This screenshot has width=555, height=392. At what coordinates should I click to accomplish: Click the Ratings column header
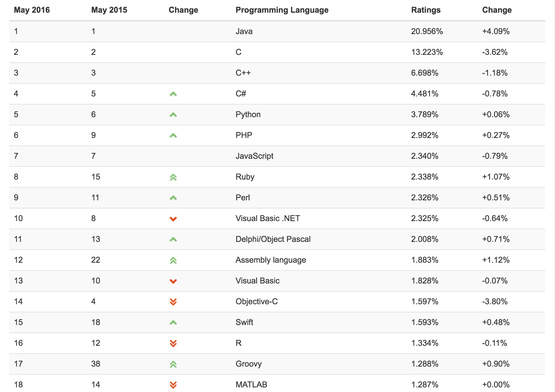(426, 10)
